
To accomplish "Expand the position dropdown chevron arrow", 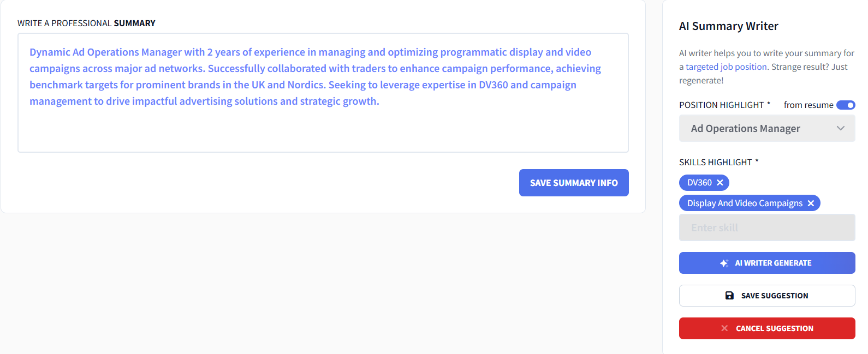I will tap(841, 128).
